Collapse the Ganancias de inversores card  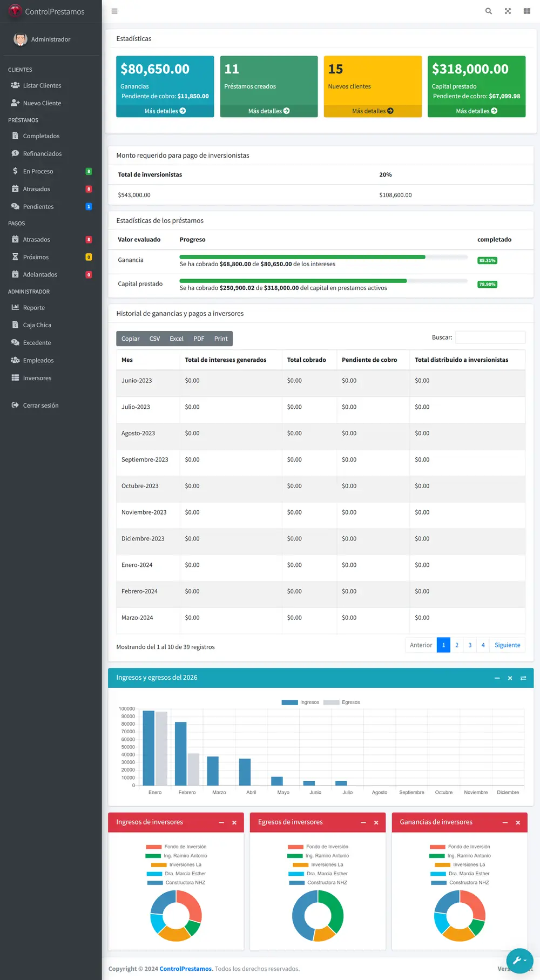tap(505, 822)
